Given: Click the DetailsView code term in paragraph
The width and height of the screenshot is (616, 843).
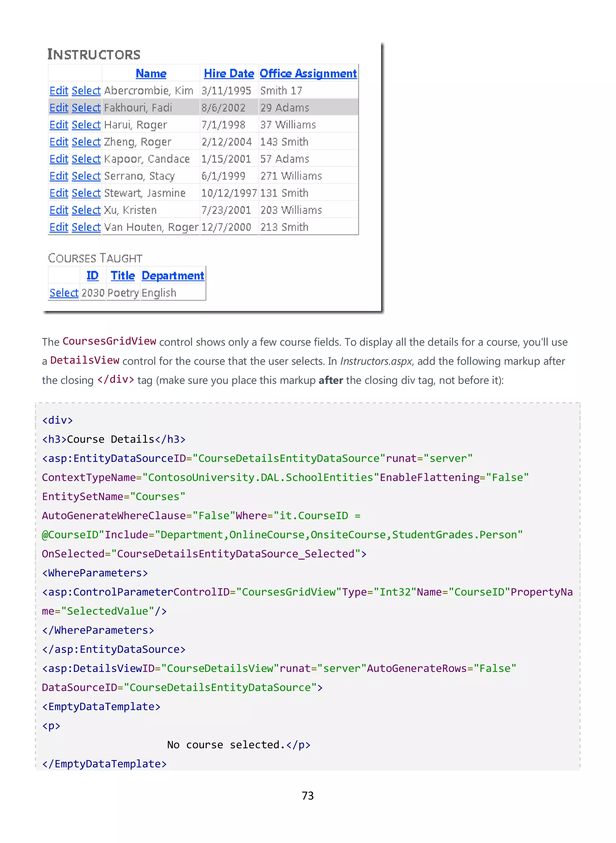Looking at the screenshot, I should click(x=85, y=360).
